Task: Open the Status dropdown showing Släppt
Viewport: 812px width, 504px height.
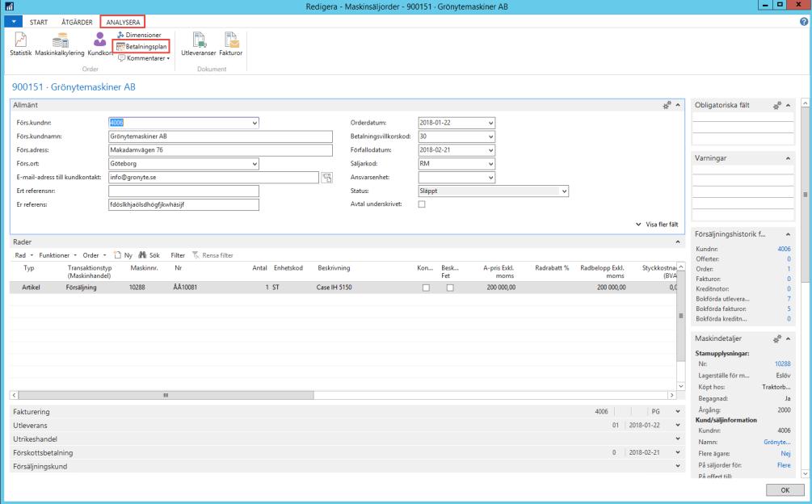Action: pos(564,191)
